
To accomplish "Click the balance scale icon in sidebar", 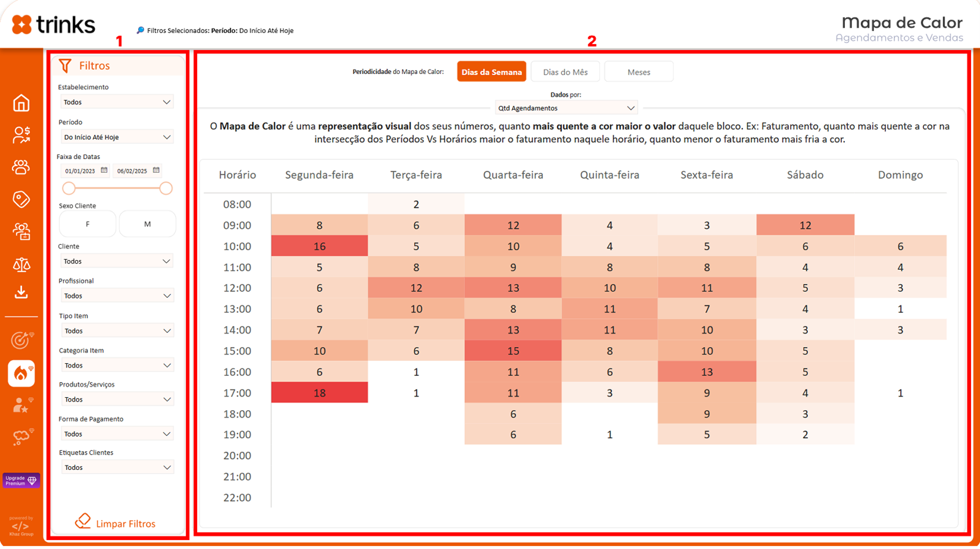I will tap(21, 264).
